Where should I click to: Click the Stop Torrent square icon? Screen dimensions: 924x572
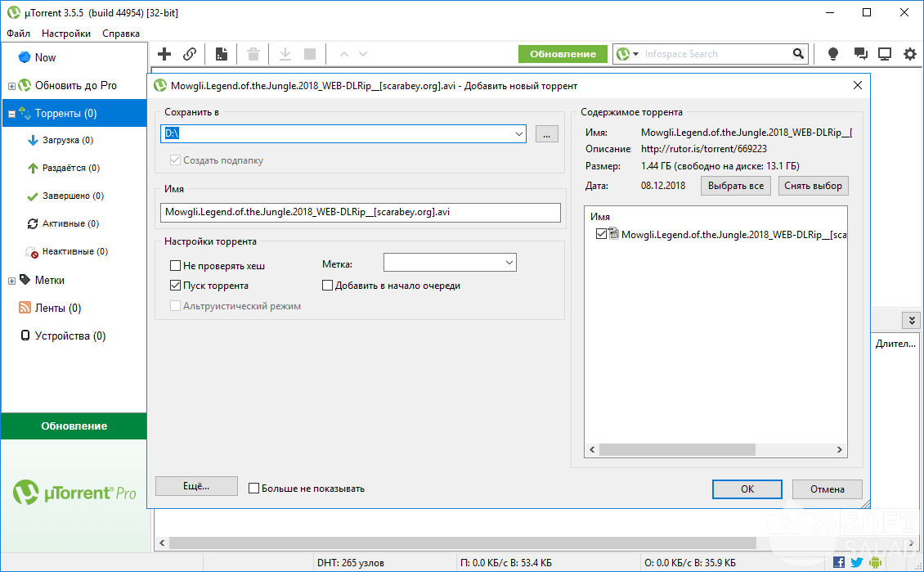[310, 54]
